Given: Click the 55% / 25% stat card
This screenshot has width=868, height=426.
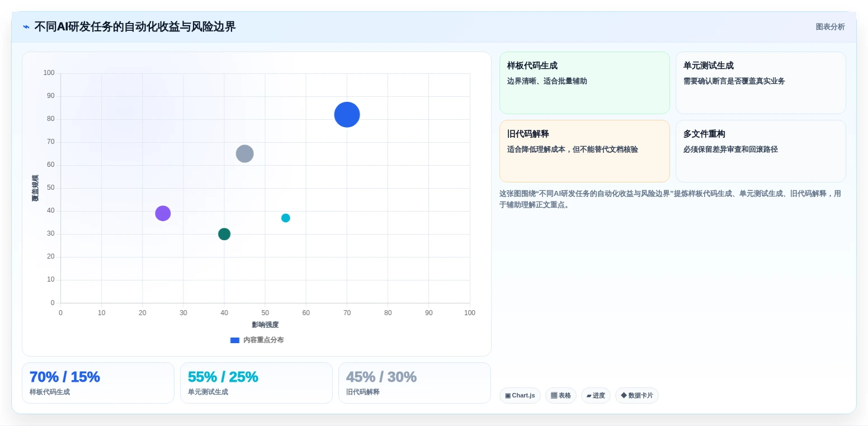Looking at the screenshot, I should (x=256, y=383).
